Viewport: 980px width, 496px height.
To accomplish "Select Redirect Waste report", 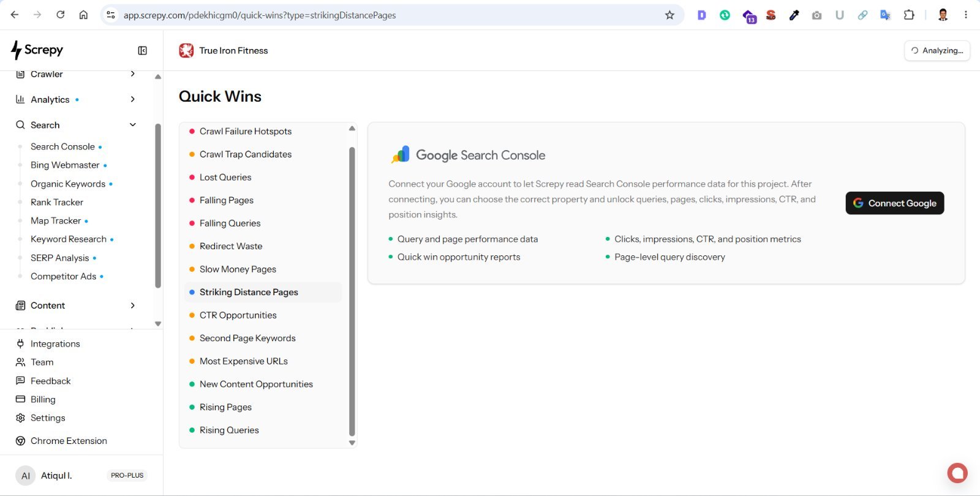I will pyautogui.click(x=263, y=246).
